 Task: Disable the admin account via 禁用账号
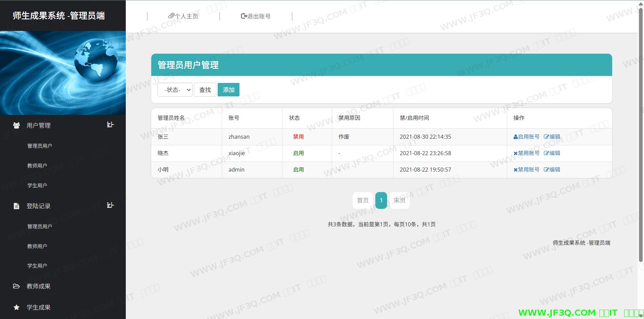[x=527, y=170]
